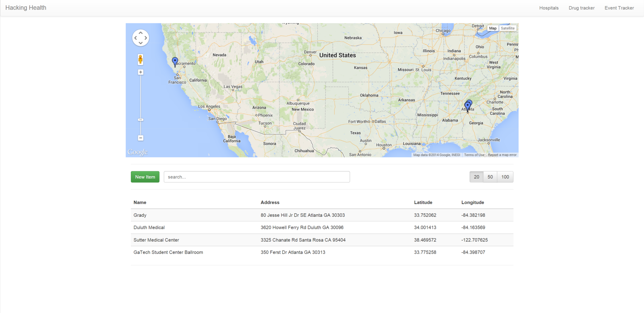Click longitude value -84.398707
This screenshot has width=644, height=313.
(x=473, y=252)
